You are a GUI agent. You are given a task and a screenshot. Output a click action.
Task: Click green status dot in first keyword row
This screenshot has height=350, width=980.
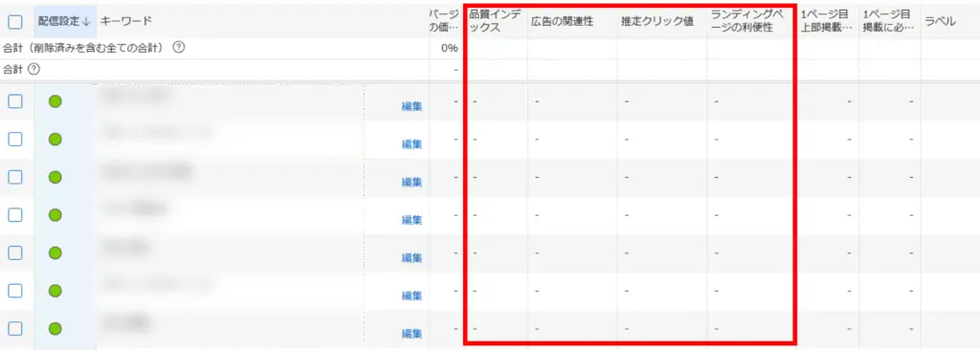click(55, 101)
